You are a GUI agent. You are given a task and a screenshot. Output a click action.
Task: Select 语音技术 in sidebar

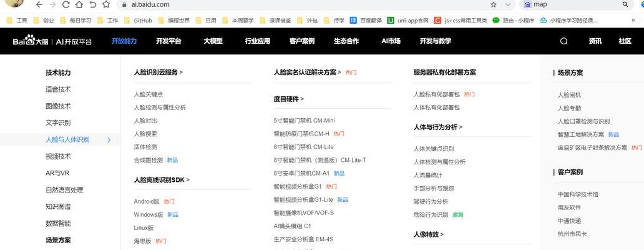58,89
